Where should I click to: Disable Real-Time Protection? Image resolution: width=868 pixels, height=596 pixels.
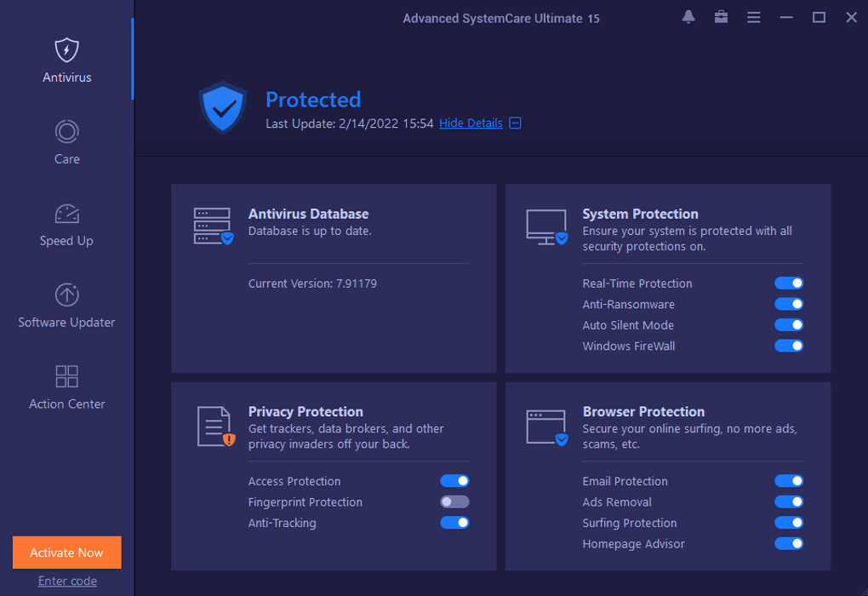click(x=789, y=284)
